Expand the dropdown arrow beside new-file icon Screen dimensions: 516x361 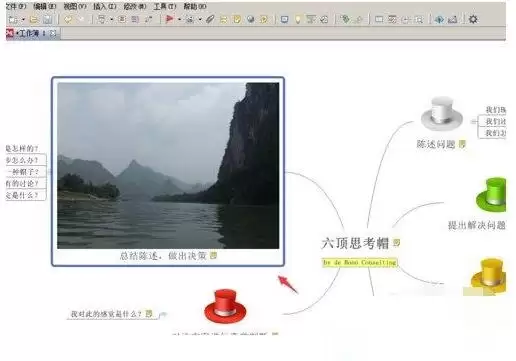click(x=23, y=20)
